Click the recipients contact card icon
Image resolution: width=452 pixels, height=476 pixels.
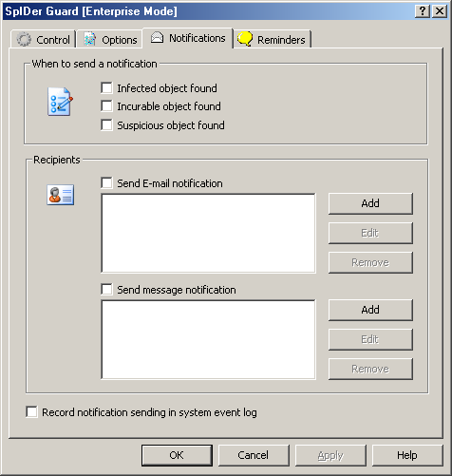(x=61, y=195)
